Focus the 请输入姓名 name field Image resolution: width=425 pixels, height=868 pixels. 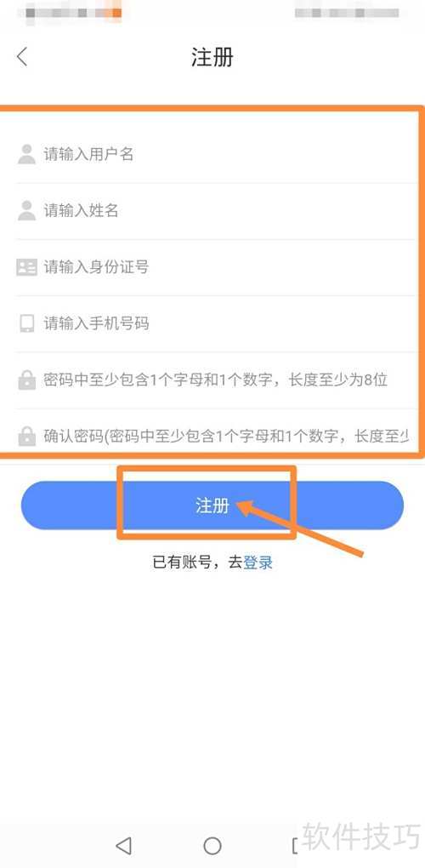(216, 211)
